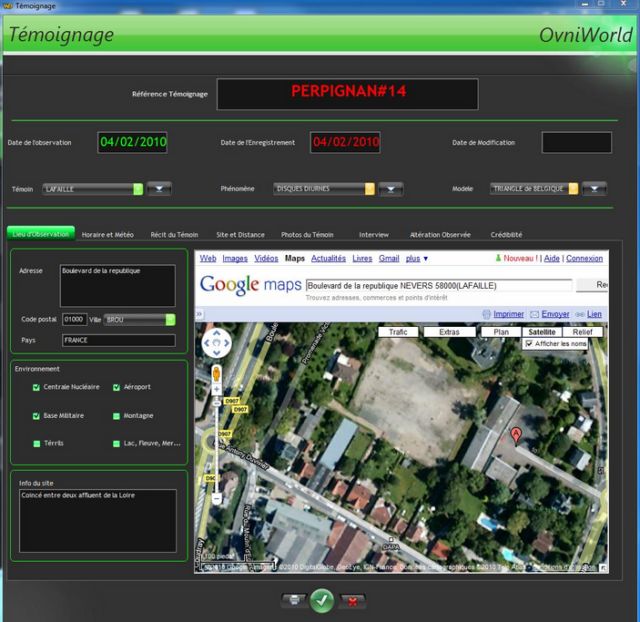Click the Google Maps search button
The height and width of the screenshot is (622, 640).
[x=592, y=285]
